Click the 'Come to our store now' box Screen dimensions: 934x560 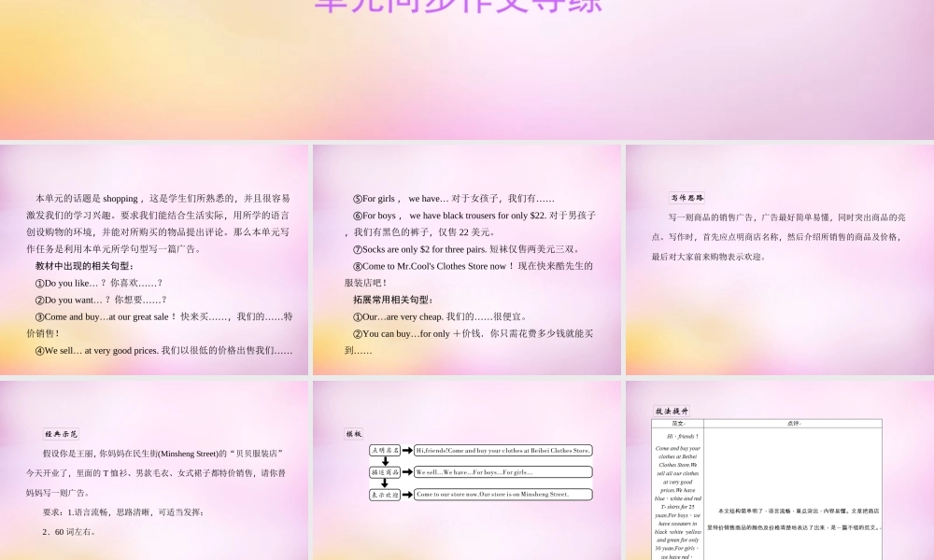[503, 495]
